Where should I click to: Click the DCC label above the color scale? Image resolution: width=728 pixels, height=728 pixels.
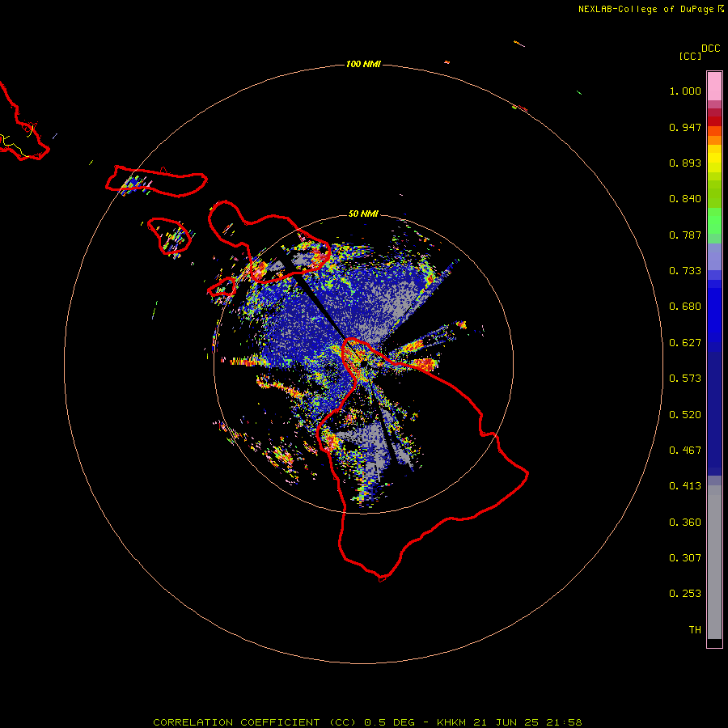click(710, 49)
